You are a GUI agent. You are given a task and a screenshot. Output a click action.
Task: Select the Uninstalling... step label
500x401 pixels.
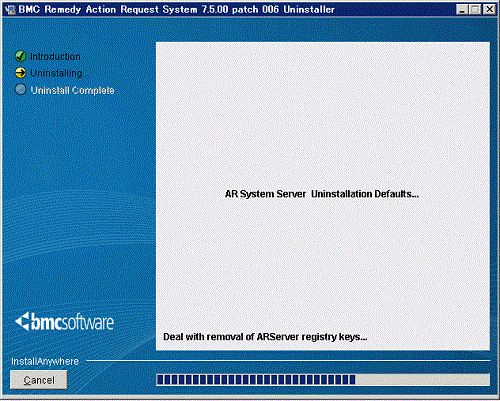pyautogui.click(x=59, y=73)
